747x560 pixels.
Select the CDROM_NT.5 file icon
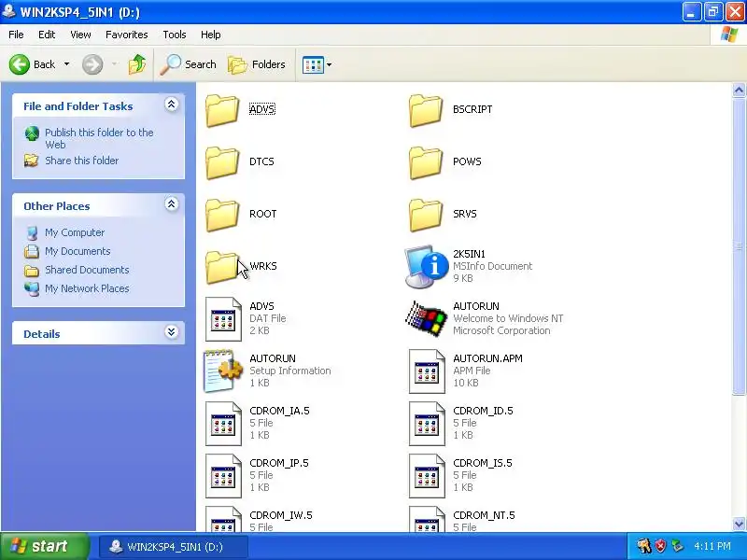click(427, 519)
